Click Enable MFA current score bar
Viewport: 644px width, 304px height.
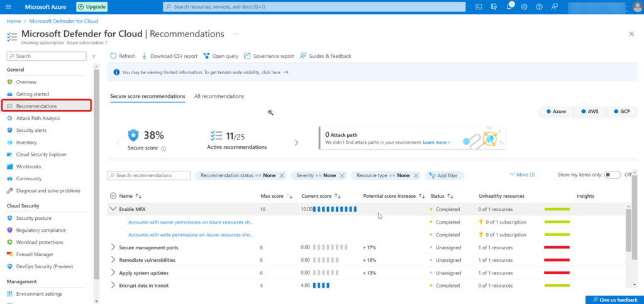pyautogui.click(x=335, y=209)
